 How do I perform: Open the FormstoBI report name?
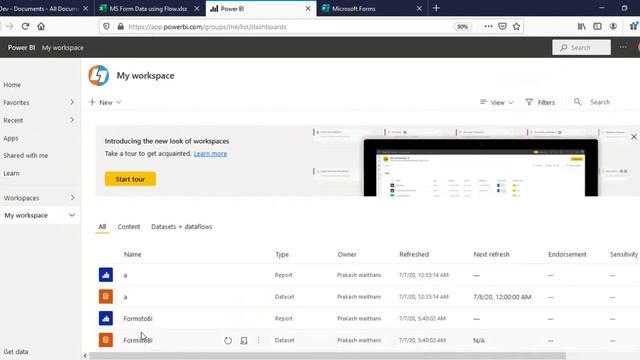pos(138,318)
